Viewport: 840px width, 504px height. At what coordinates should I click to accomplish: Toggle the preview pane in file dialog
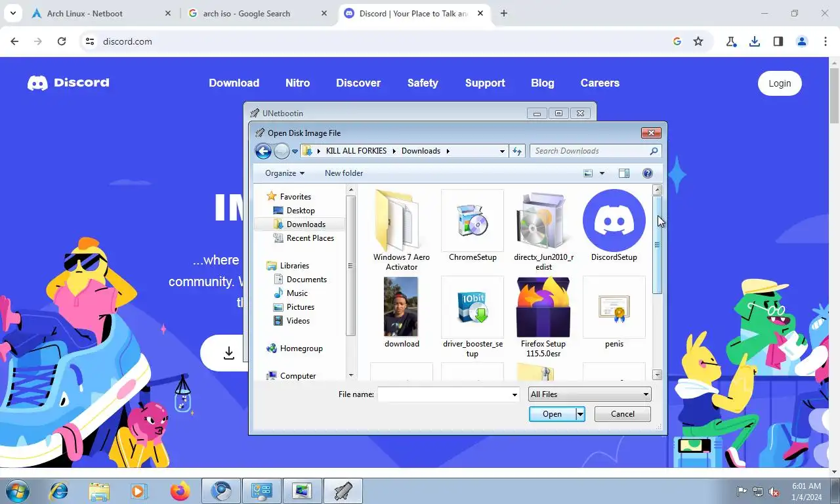[624, 173]
